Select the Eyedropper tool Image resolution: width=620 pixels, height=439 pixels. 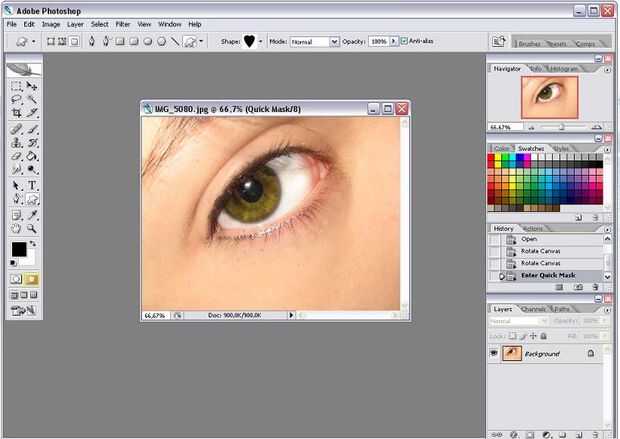pos(32,215)
